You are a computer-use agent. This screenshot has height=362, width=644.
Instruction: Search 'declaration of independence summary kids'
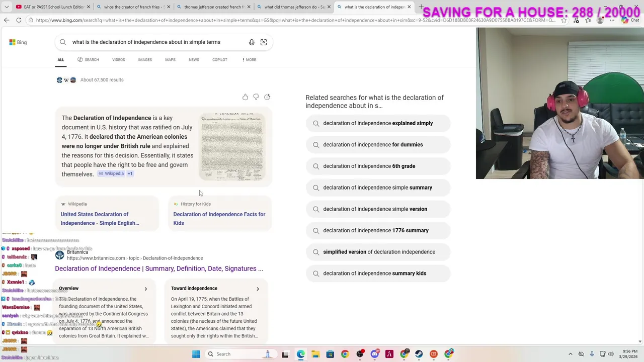[x=378, y=274]
